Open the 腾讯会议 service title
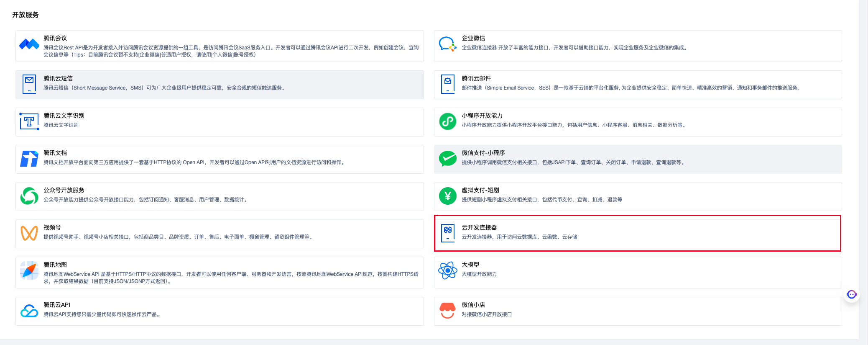Viewport: 868px width, 345px height. point(55,38)
